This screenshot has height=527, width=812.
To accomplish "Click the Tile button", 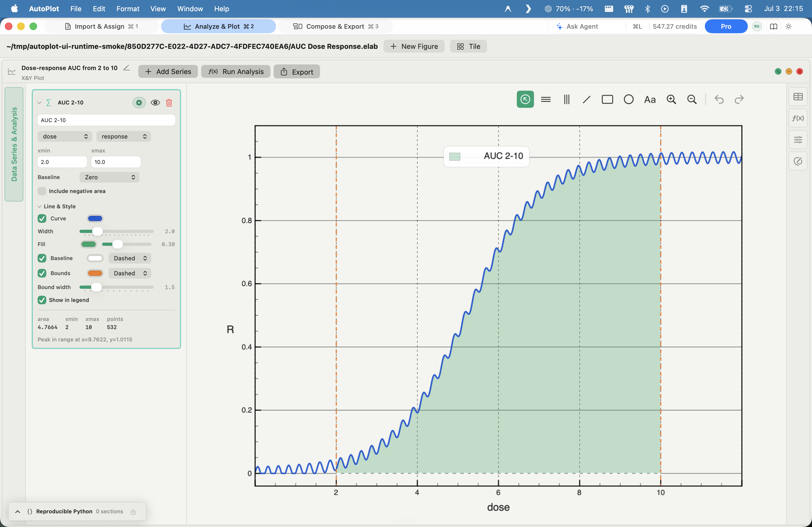I will [x=469, y=46].
